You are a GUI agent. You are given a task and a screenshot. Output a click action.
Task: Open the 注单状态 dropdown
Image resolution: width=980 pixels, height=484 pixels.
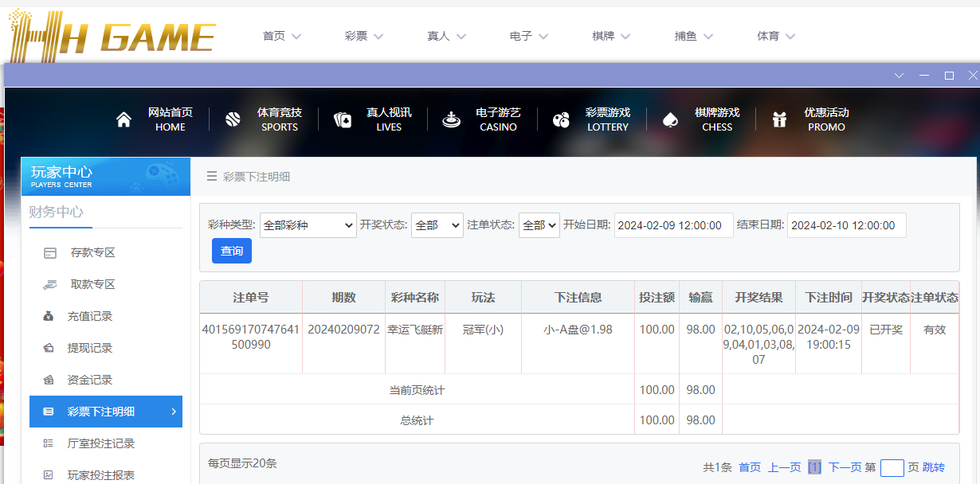tap(539, 225)
